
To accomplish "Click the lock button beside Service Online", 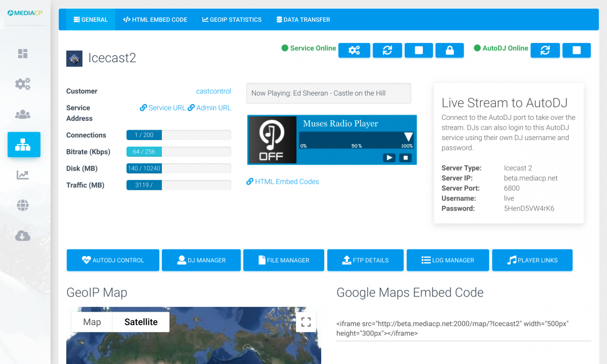I will 450,50.
